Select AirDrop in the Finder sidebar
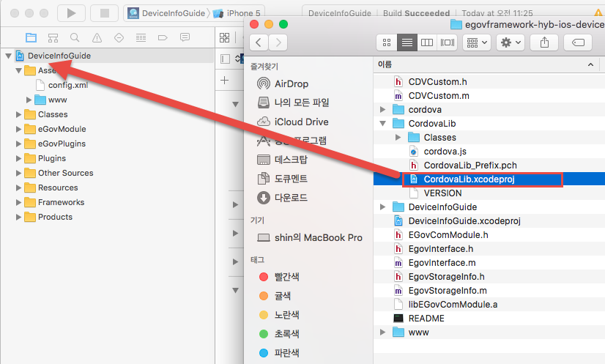Image resolution: width=605 pixels, height=364 pixels. (x=291, y=83)
